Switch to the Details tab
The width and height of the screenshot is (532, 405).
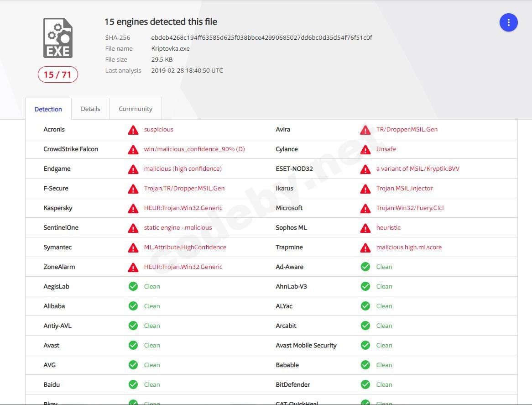coord(90,109)
